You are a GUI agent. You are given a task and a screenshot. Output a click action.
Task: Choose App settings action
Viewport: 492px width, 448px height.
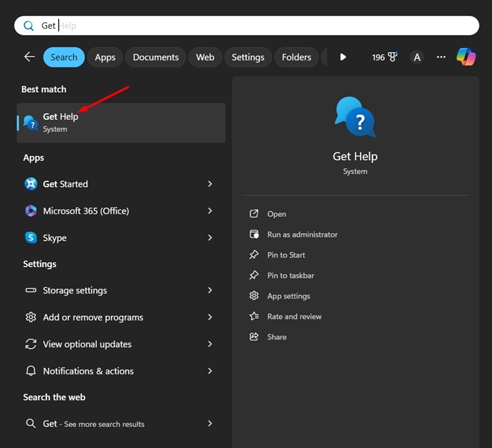pos(289,296)
